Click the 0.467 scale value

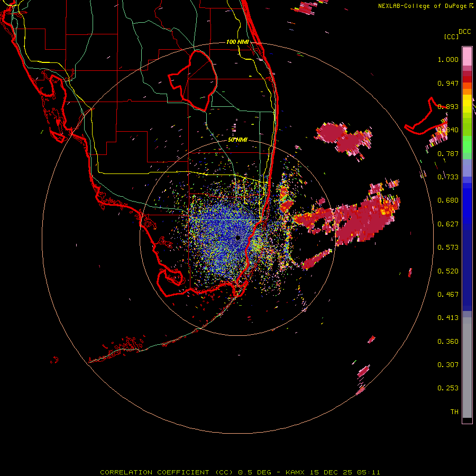pyautogui.click(x=448, y=295)
